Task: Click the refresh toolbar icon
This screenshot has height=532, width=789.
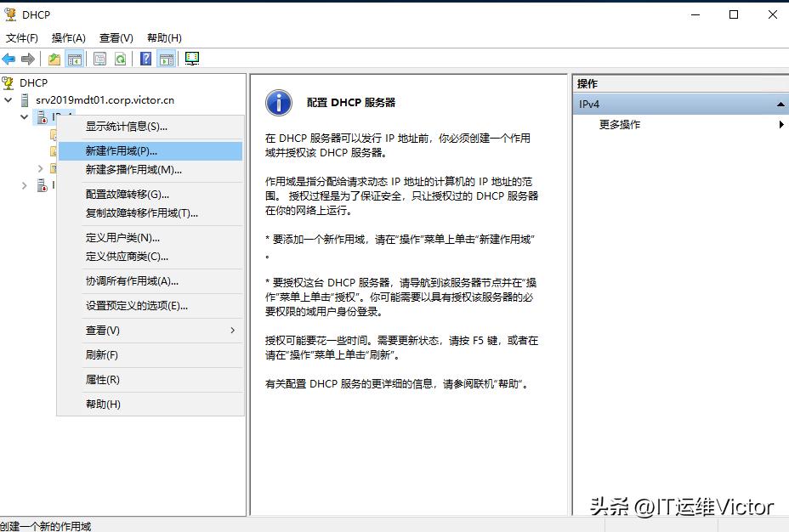Action: point(120,58)
